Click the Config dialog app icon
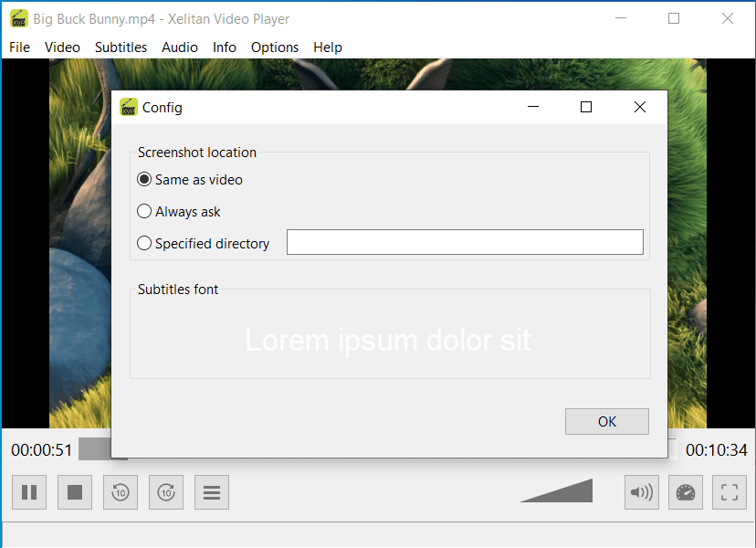Viewport: 756px width, 548px height. pyautogui.click(x=128, y=107)
